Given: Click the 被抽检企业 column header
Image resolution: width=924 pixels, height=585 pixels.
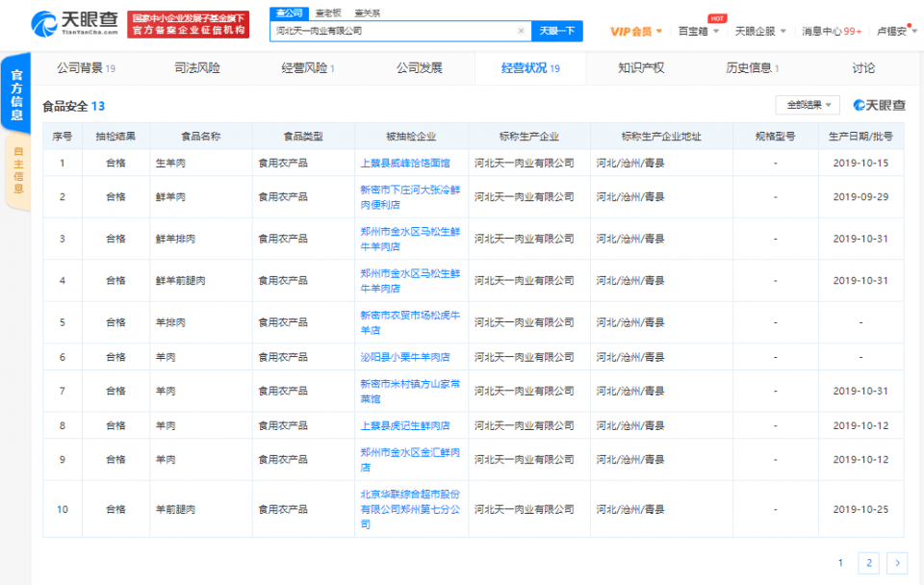Looking at the screenshot, I should point(411,137).
